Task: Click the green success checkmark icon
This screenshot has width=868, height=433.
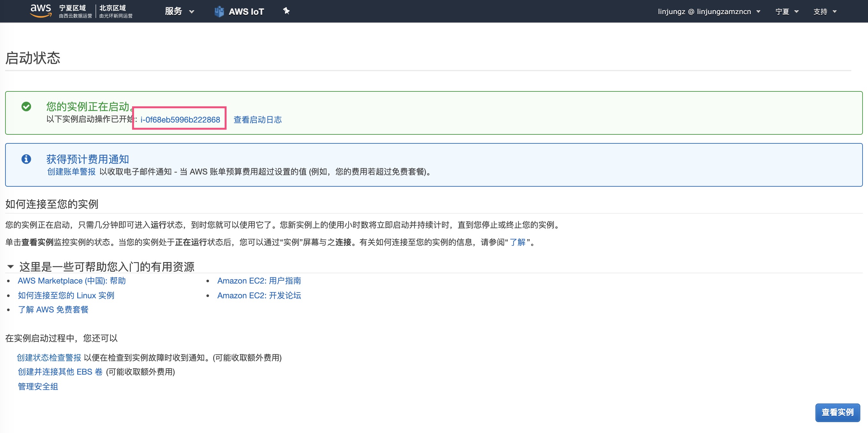Action: click(26, 106)
